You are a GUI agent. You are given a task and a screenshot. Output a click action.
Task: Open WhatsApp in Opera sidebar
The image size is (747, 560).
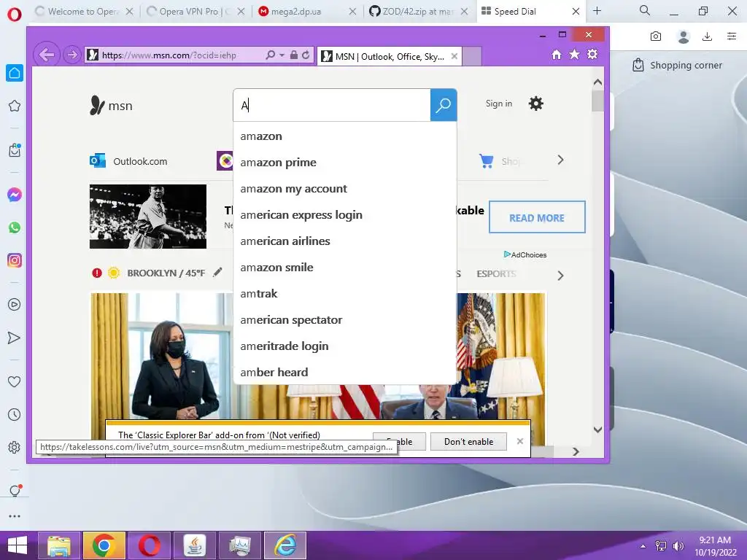(x=15, y=227)
